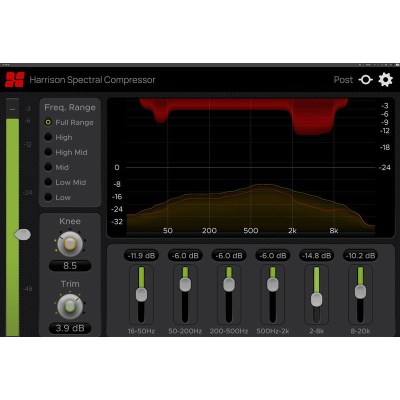This screenshot has height=400, width=400.
Task: Click the -14.8 dB value box
Action: (316, 256)
